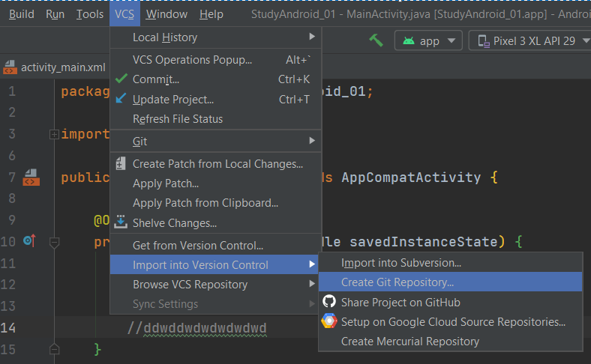Expand the Browse VCS Repository submenu arrow
591x364 pixels.
[x=312, y=283]
